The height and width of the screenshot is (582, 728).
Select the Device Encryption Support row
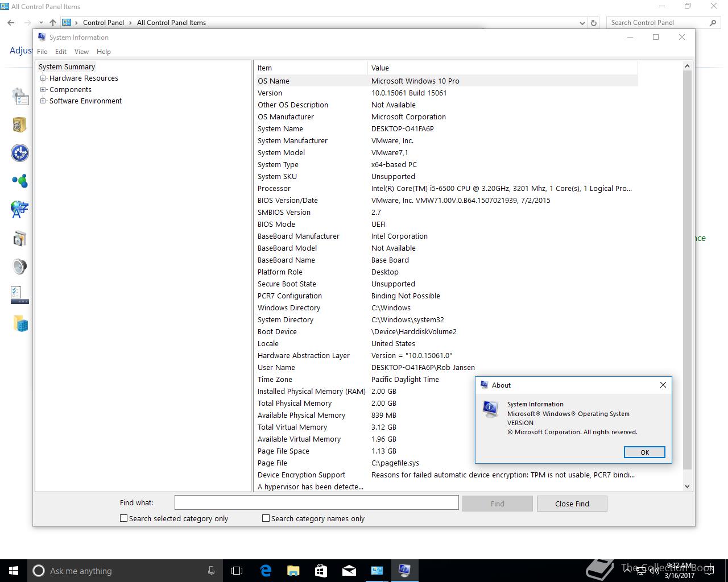coord(446,475)
